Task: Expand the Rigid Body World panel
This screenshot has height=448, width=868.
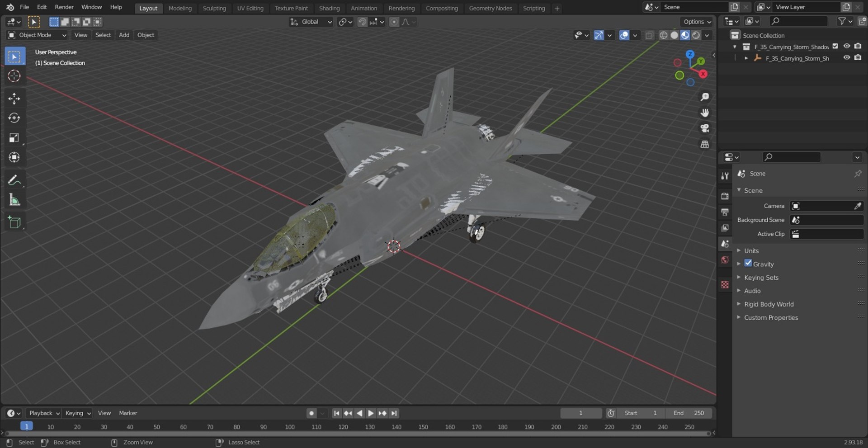Action: click(769, 304)
